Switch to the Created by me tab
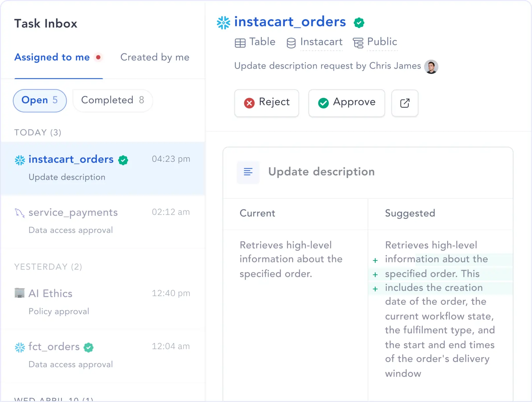Screen dimensions: 532x402 (x=155, y=57)
